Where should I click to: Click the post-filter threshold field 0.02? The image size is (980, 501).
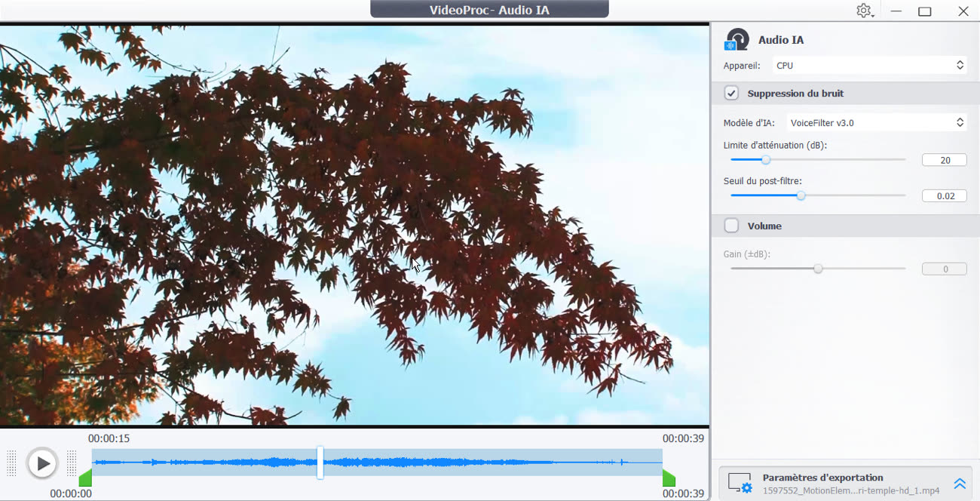point(944,196)
